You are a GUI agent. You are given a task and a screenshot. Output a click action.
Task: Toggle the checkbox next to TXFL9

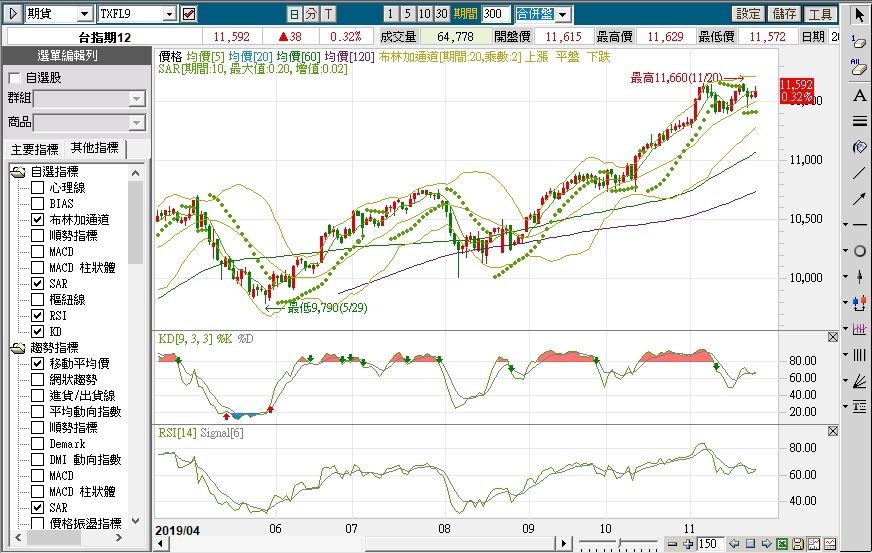[x=189, y=14]
